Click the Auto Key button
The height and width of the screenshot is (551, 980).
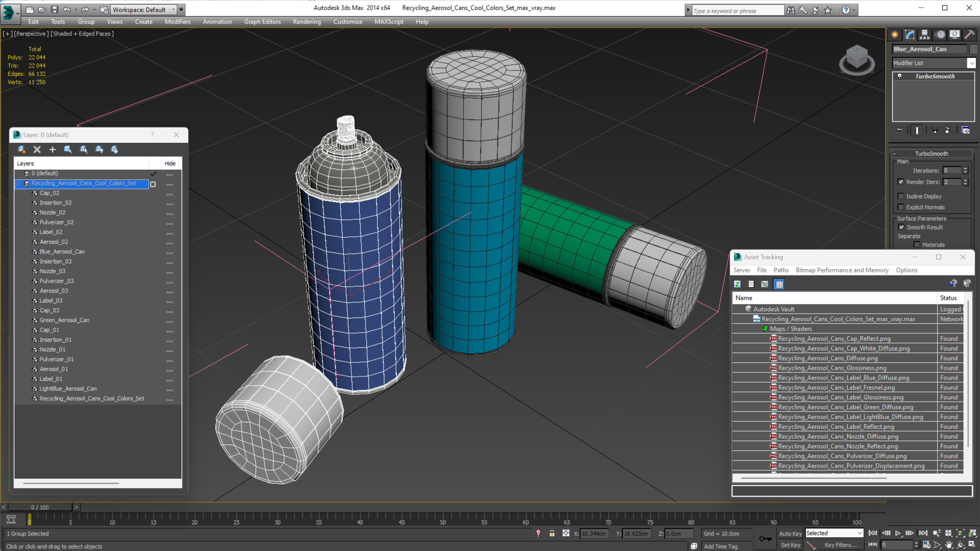coord(790,533)
